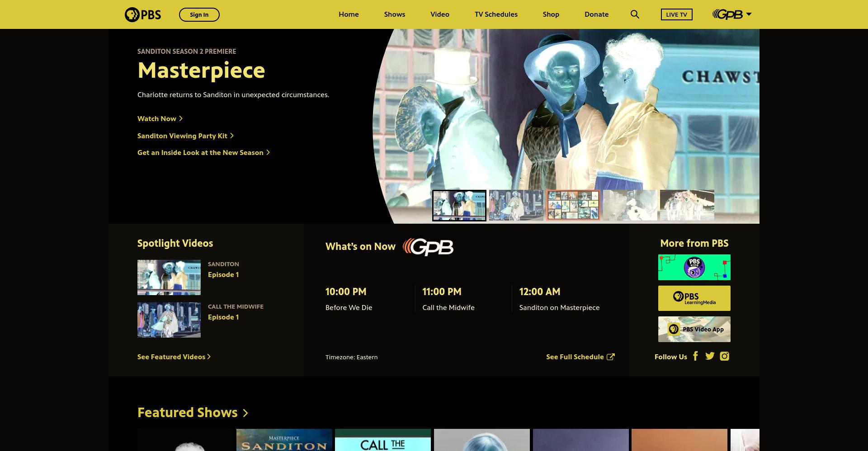This screenshot has height=451, width=868.
Task: Click Before We Die schedule entry
Action: [349, 307]
